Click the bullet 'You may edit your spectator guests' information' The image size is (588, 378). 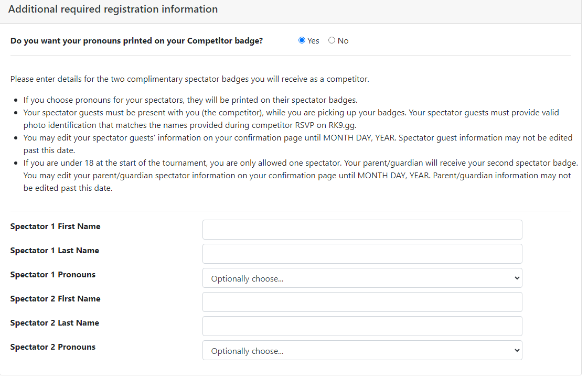point(298,144)
